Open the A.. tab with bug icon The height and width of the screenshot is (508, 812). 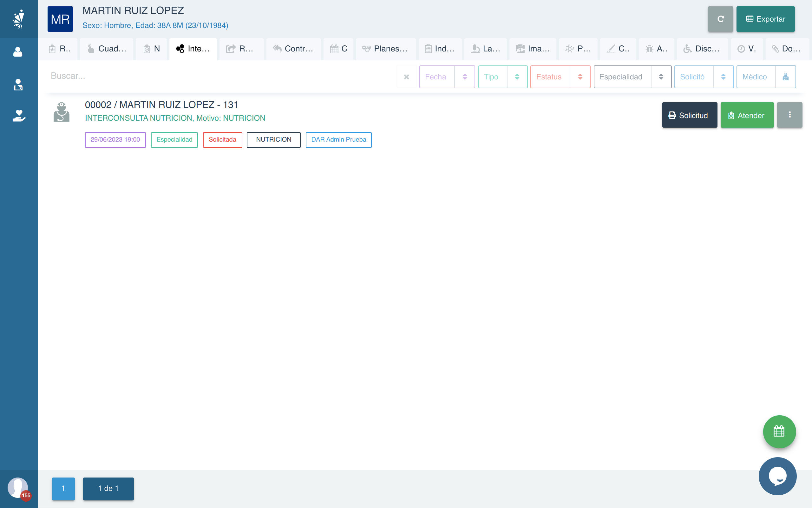pyautogui.click(x=656, y=49)
